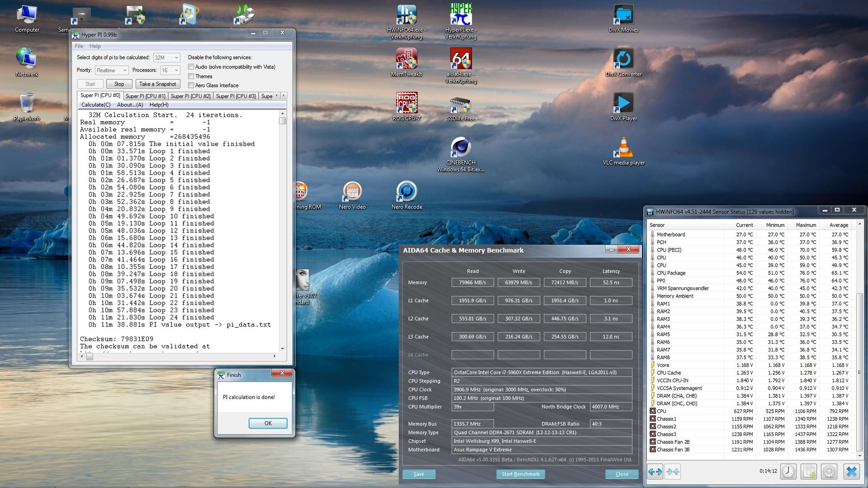
Task: Open the Netzwerk desktop icon
Action: pos(27,62)
